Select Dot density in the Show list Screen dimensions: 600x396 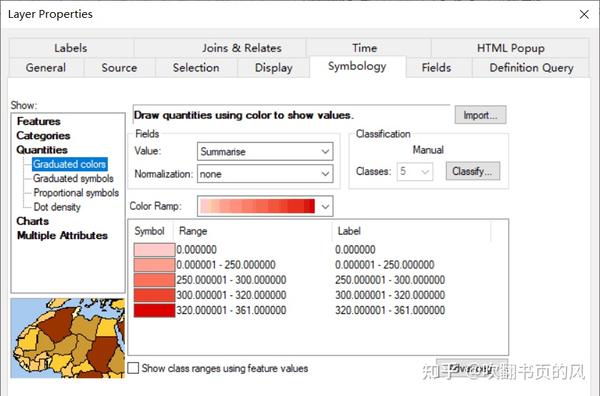click(57, 207)
